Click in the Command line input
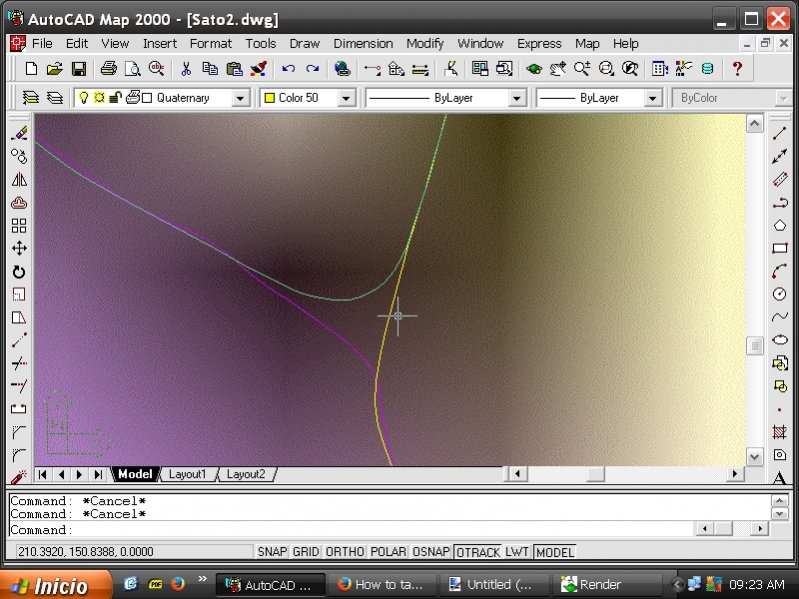Viewport: 799px width, 599px height. point(352,530)
